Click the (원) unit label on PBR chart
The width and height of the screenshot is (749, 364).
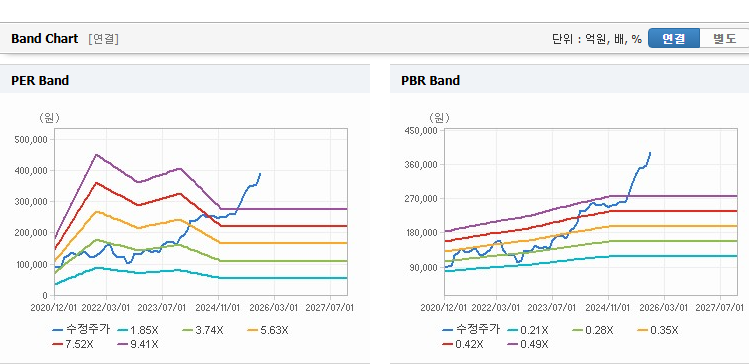coord(439,118)
